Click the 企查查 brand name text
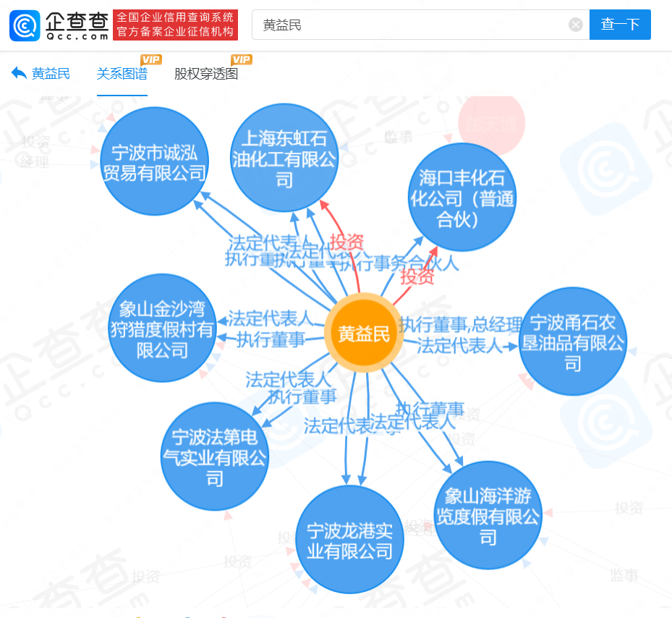 (x=77, y=20)
